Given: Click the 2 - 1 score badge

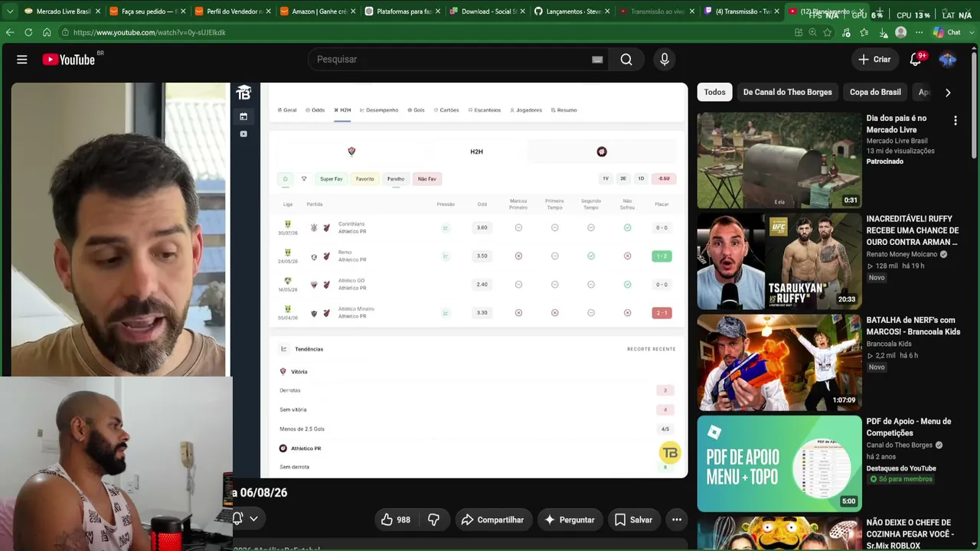Looking at the screenshot, I should (x=661, y=313).
